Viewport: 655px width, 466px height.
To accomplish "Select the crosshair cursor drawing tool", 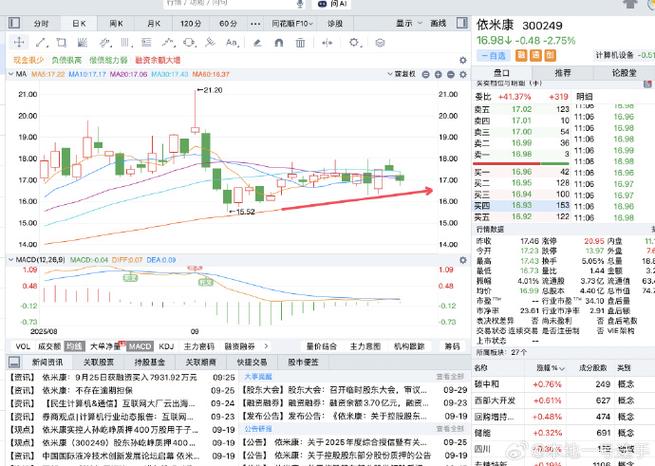I will [17, 42].
